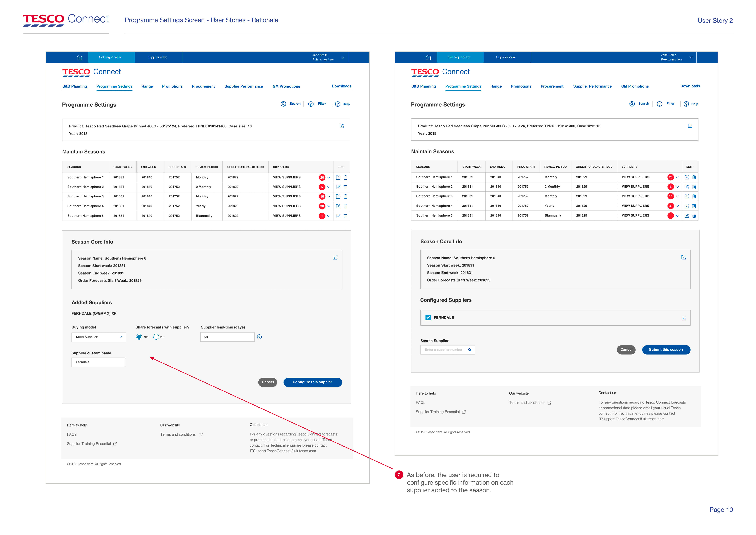Click the Supplier custom name input field

pyautogui.click(x=98, y=362)
